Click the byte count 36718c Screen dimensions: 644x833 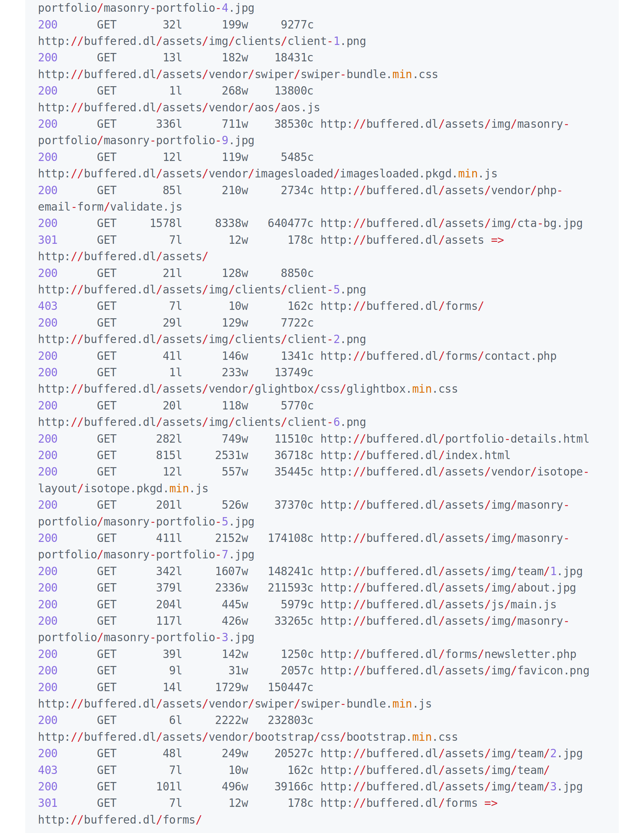click(294, 455)
